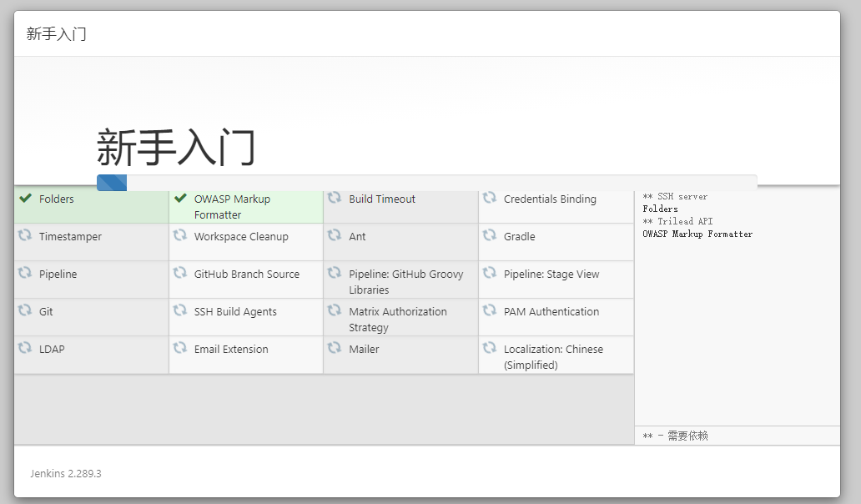Click the 'Folders' entry in install log

click(x=660, y=209)
